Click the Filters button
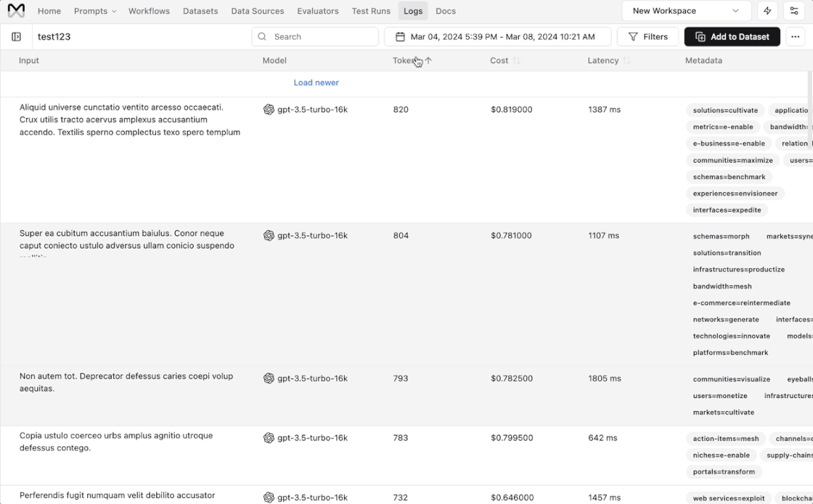Screen dimensions: 813x504 (x=647, y=37)
